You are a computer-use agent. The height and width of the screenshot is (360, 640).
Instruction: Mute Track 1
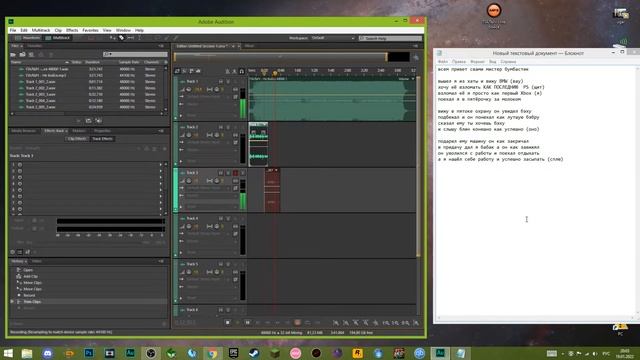[220, 82]
